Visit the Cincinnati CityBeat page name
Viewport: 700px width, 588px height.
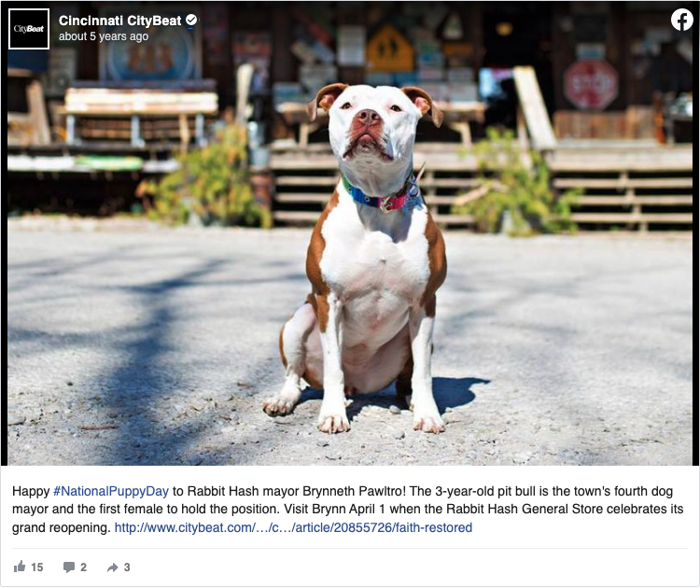pyautogui.click(x=120, y=21)
